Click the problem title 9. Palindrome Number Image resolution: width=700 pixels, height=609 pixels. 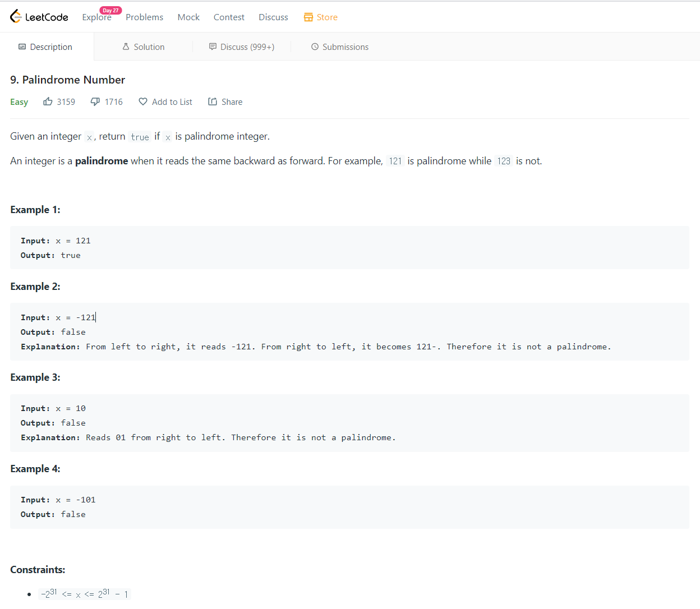tap(67, 80)
